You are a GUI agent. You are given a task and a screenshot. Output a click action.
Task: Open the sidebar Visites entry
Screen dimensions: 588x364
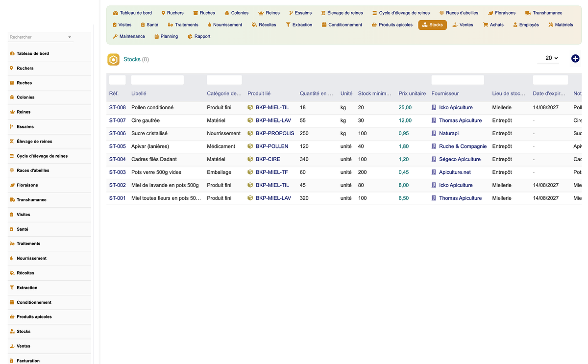tap(49, 215)
